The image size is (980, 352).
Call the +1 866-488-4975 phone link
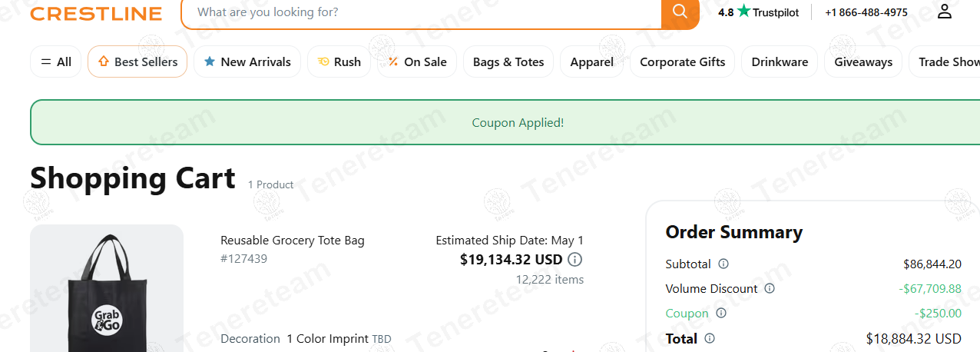pyautogui.click(x=866, y=12)
